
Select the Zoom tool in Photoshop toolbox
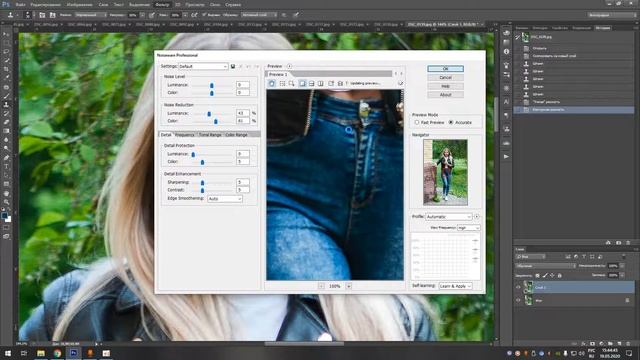6,202
